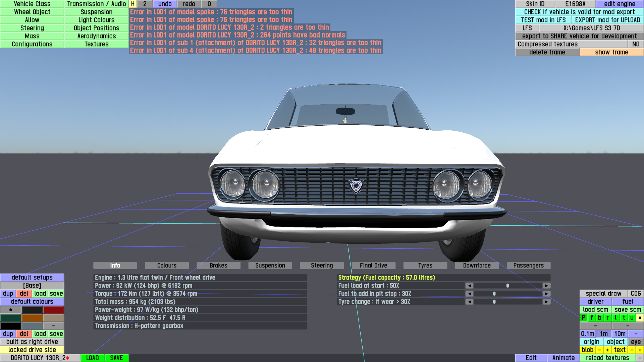644x362 pixels.
Task: Toggle 'locked drive side' option
Action: click(32, 350)
